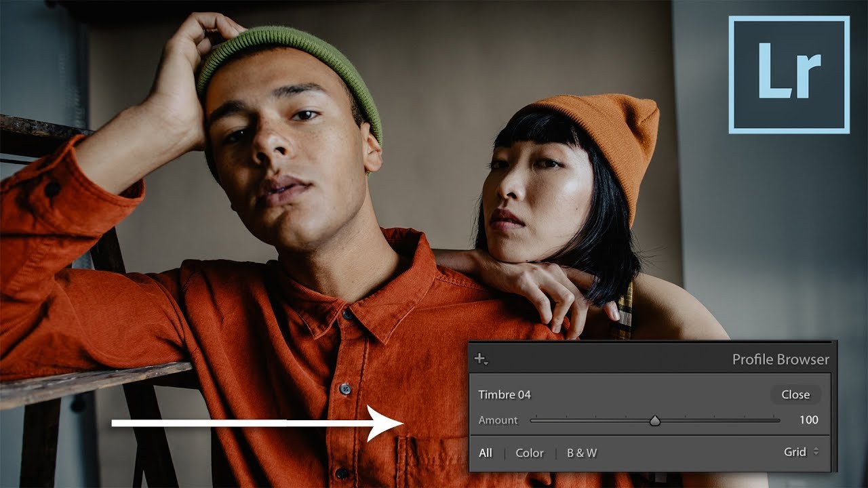Viewport: 868px width, 488px height.
Task: Click the Lightroom Lr logo
Action: (789, 75)
